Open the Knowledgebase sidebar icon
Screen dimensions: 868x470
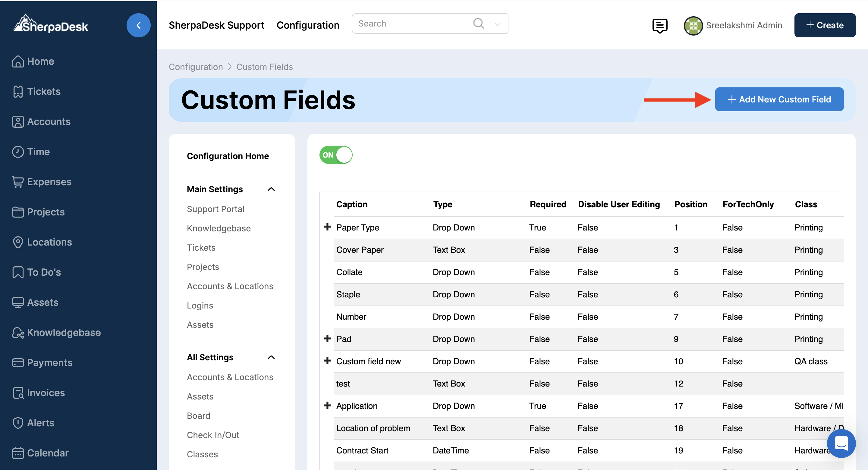coord(18,333)
